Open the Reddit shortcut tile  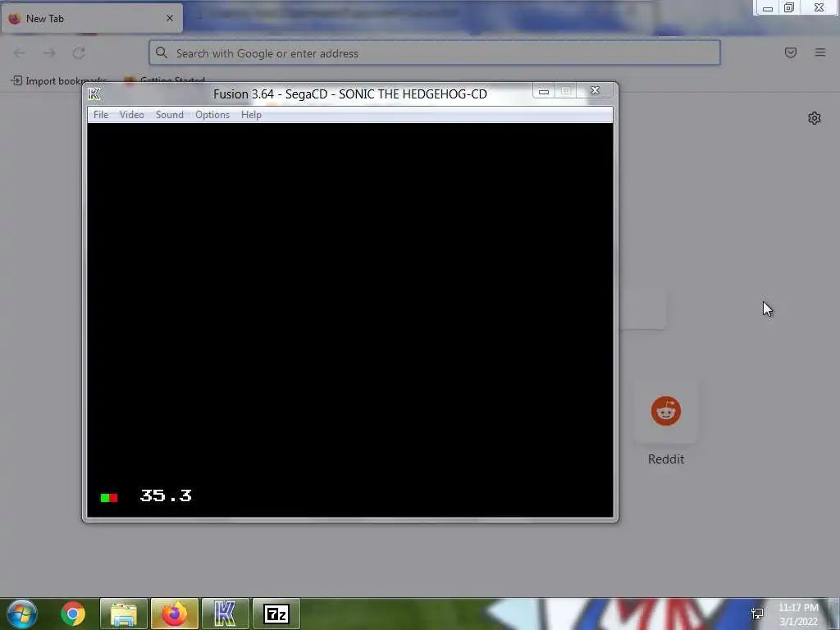(x=666, y=412)
